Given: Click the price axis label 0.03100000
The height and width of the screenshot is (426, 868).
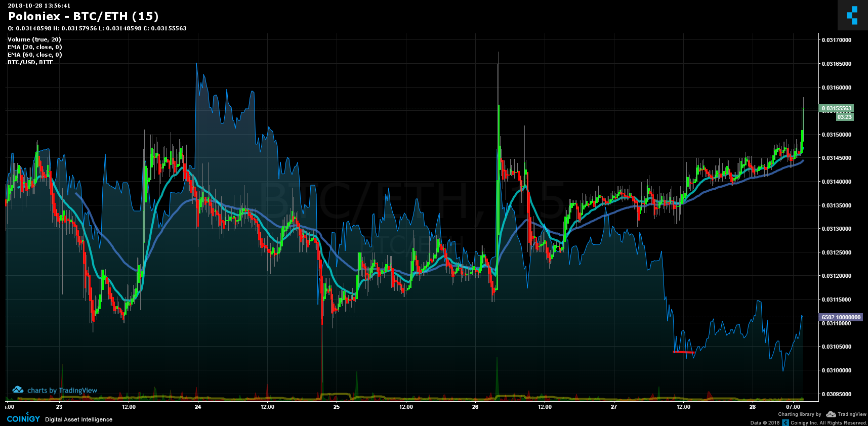Looking at the screenshot, I should [837, 370].
